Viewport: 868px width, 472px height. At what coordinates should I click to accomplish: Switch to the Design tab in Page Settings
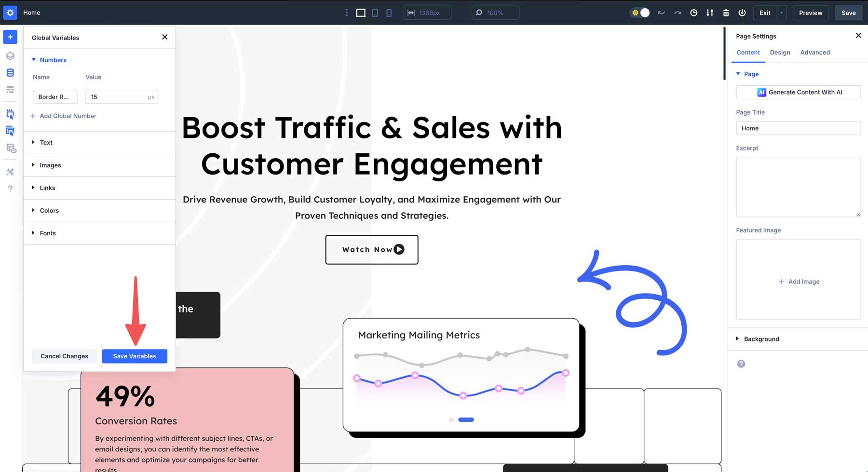pyautogui.click(x=780, y=52)
